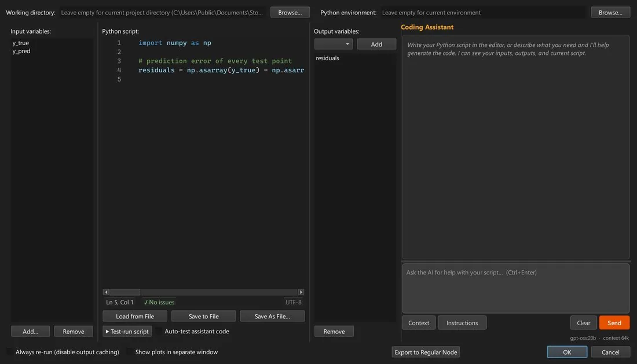The image size is (637, 364).
Task: Clear the assistant conversation
Action: [583, 323]
